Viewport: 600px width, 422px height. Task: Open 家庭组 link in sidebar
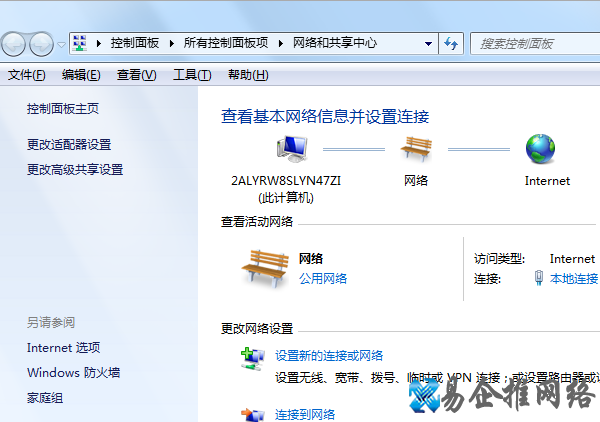click(45, 398)
